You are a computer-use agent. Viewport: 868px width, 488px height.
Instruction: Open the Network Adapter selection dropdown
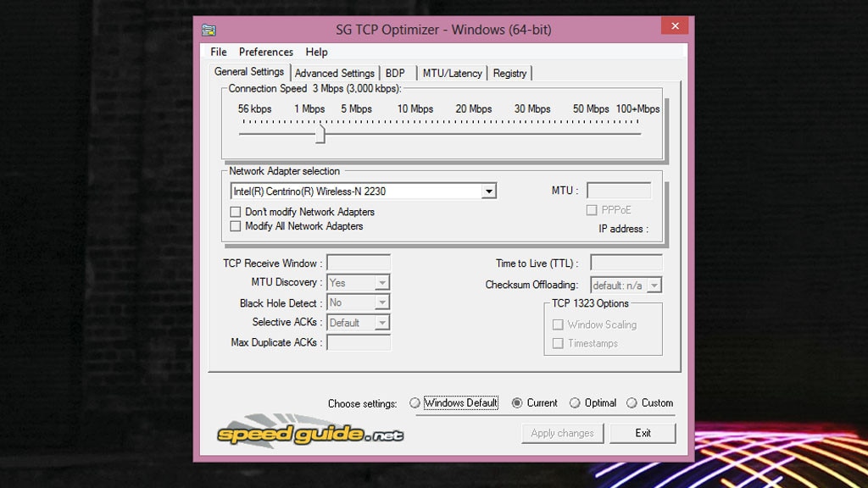click(x=490, y=191)
